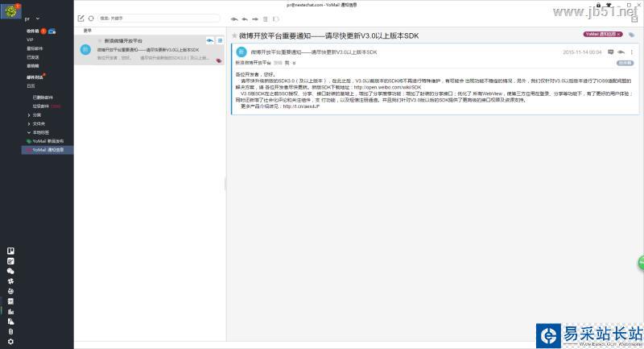The height and width of the screenshot is (349, 644).
Task: Star the email subject in the reading pane header
Action: click(234, 35)
